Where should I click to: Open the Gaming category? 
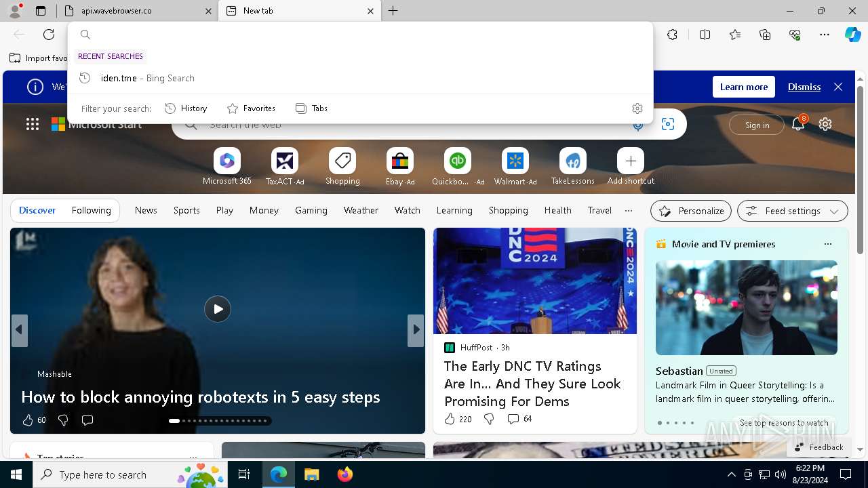pos(311,210)
